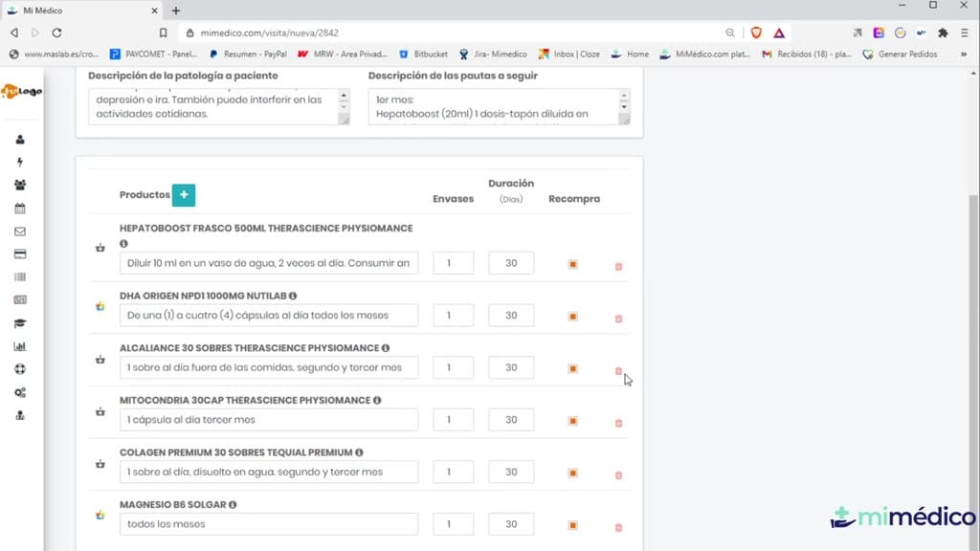Open the envelope messages icon in sidebar
This screenshot has width=980, height=551.
(20, 231)
